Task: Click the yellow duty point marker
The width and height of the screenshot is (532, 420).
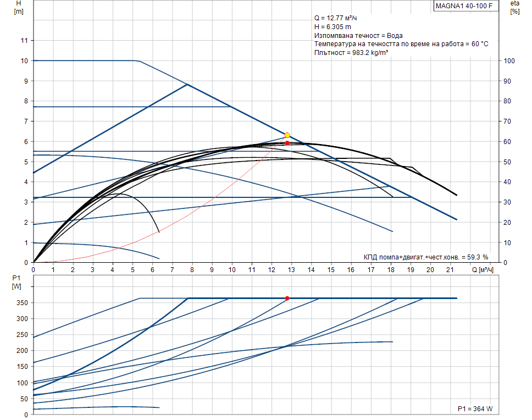Action: click(287, 135)
